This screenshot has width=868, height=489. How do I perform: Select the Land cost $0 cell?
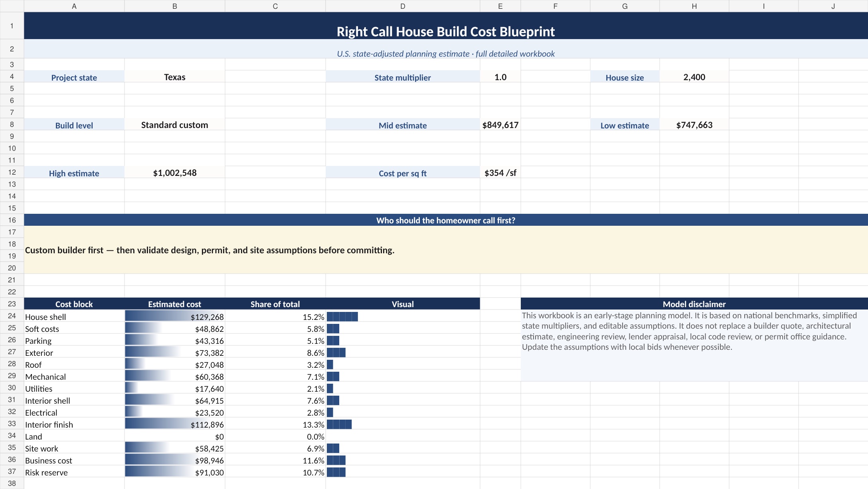[174, 436]
